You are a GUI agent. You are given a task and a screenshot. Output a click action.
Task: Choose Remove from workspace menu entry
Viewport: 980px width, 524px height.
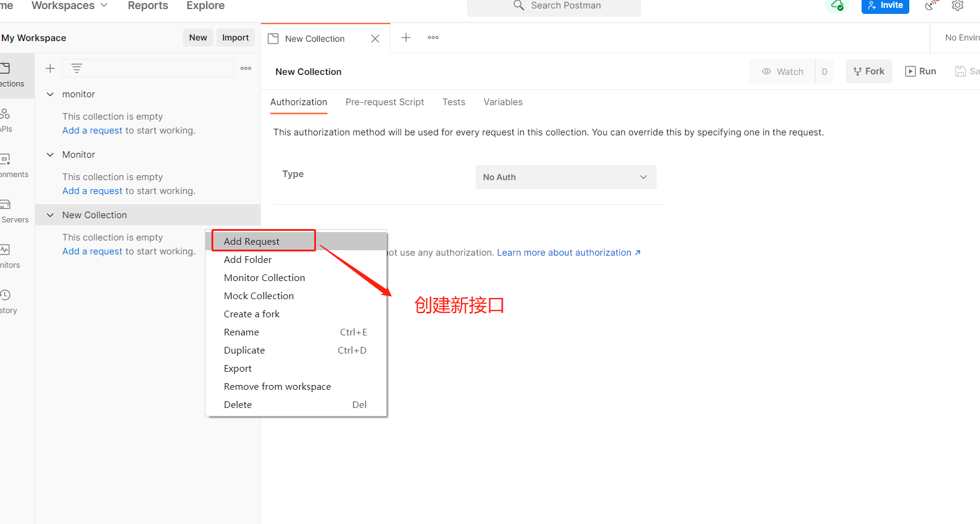click(296, 386)
